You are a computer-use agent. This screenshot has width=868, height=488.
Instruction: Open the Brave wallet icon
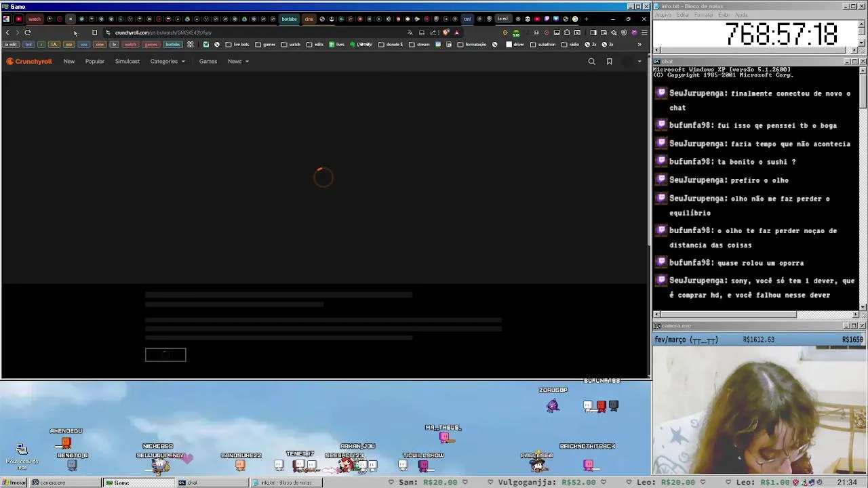pyautogui.click(x=604, y=33)
